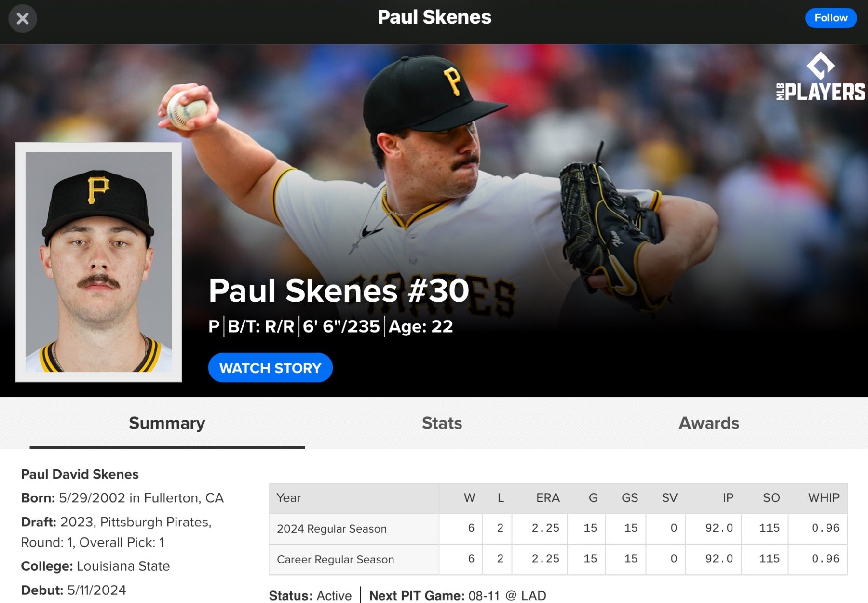Select the 2024 Regular Season row
Viewport: 868px width, 603px height.
point(332,529)
